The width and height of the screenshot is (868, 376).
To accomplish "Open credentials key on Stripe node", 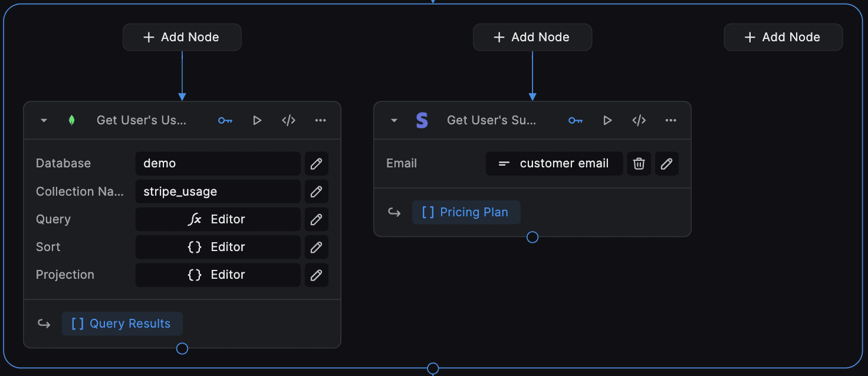I will (x=576, y=120).
